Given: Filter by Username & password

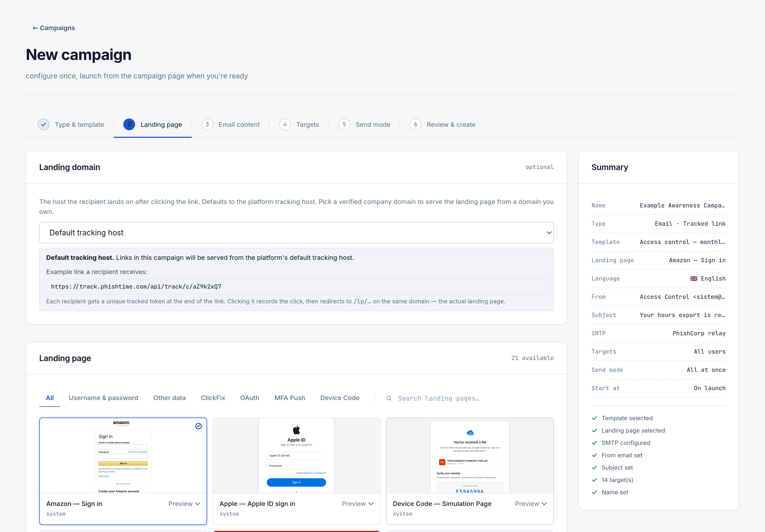Looking at the screenshot, I should [103, 398].
